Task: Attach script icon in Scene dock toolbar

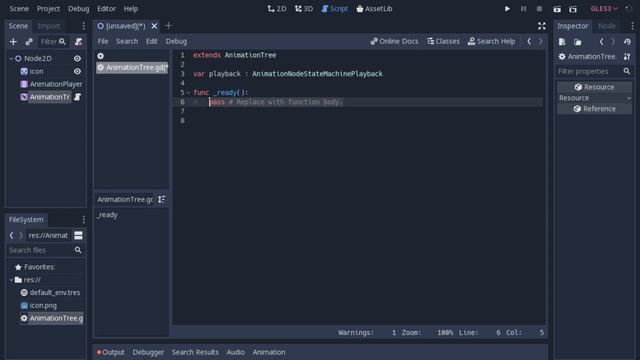Action: tap(78, 42)
